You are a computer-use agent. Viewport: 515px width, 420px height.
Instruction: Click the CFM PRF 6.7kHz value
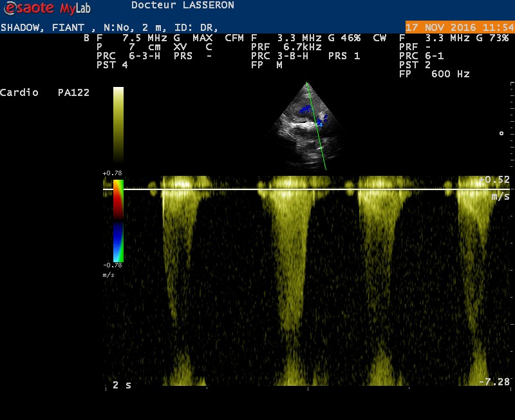pos(286,47)
